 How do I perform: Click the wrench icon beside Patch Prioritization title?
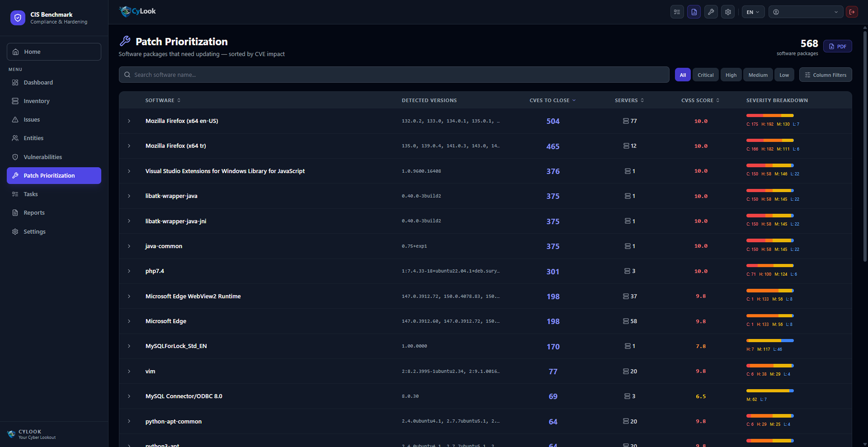pyautogui.click(x=125, y=41)
